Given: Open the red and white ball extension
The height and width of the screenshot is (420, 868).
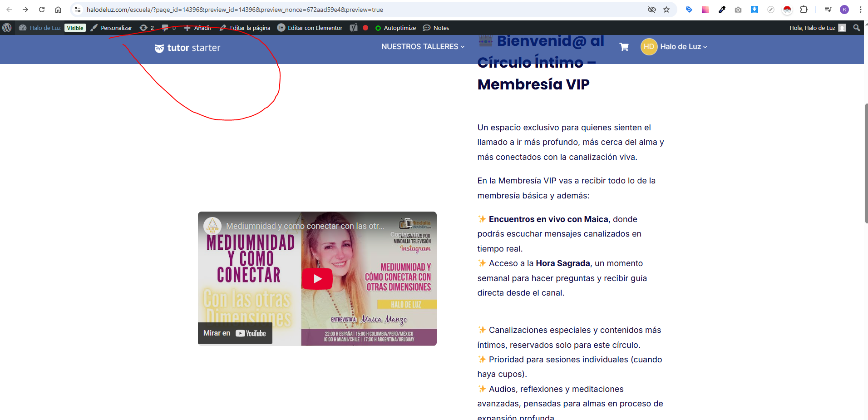Looking at the screenshot, I should [787, 10].
